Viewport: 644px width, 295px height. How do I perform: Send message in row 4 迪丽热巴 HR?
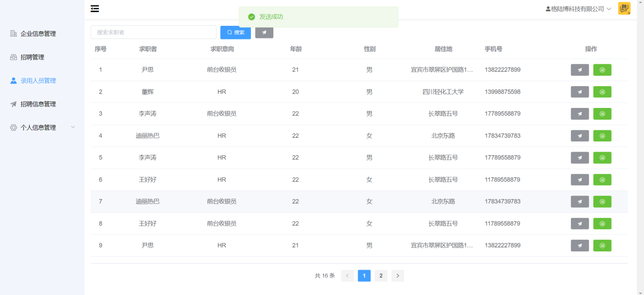pyautogui.click(x=580, y=136)
